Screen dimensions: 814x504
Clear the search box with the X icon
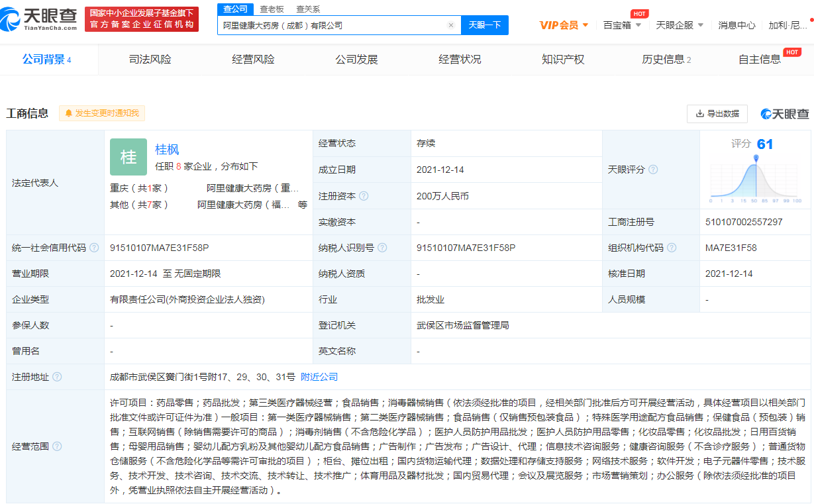(x=452, y=25)
